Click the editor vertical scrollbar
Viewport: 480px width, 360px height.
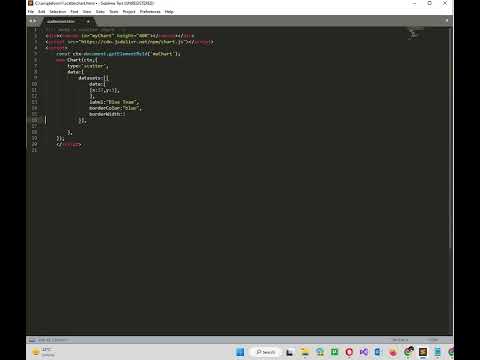(x=450, y=138)
